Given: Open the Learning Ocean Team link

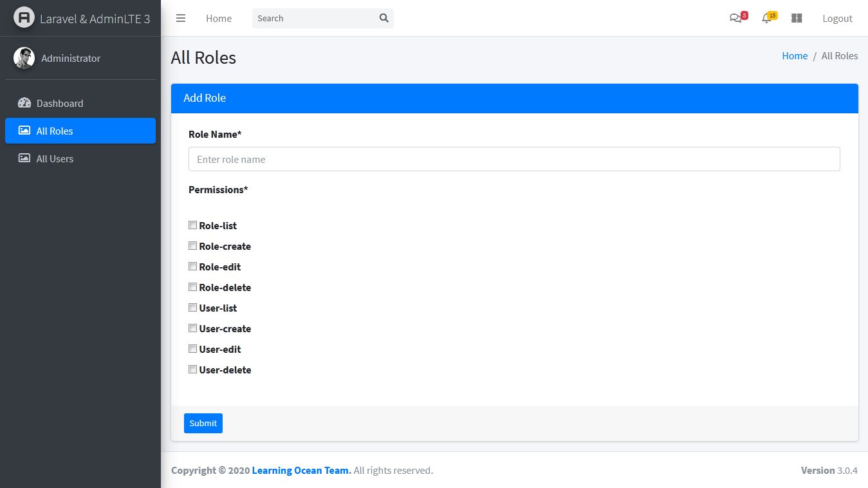Looking at the screenshot, I should [x=301, y=471].
